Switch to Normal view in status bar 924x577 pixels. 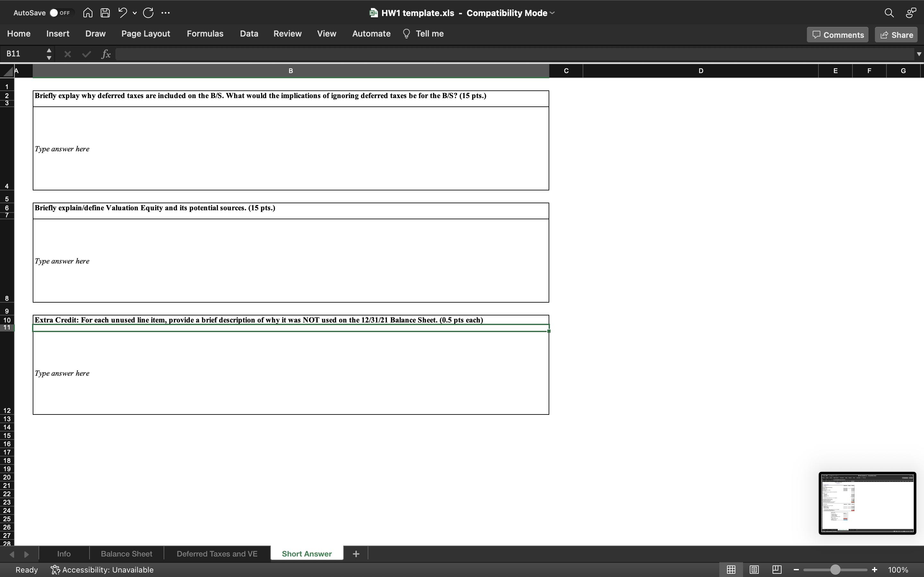(731, 569)
